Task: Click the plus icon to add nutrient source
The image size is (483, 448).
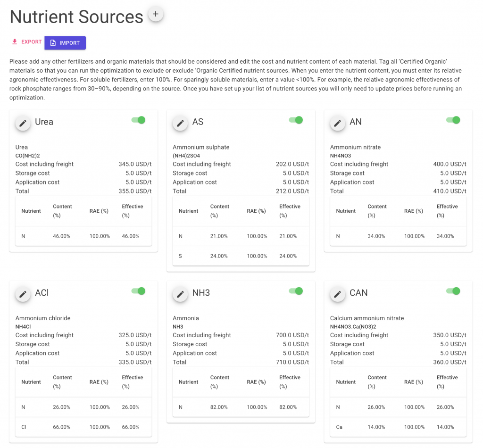Action: point(156,14)
